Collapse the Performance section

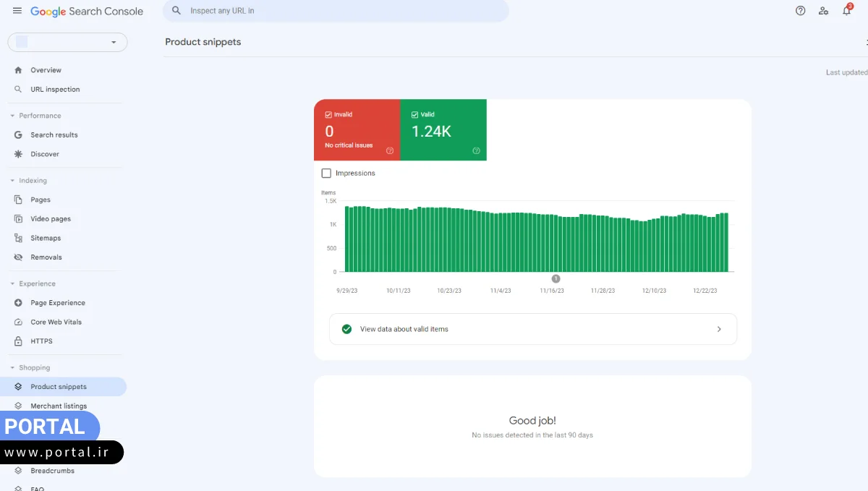coord(12,116)
